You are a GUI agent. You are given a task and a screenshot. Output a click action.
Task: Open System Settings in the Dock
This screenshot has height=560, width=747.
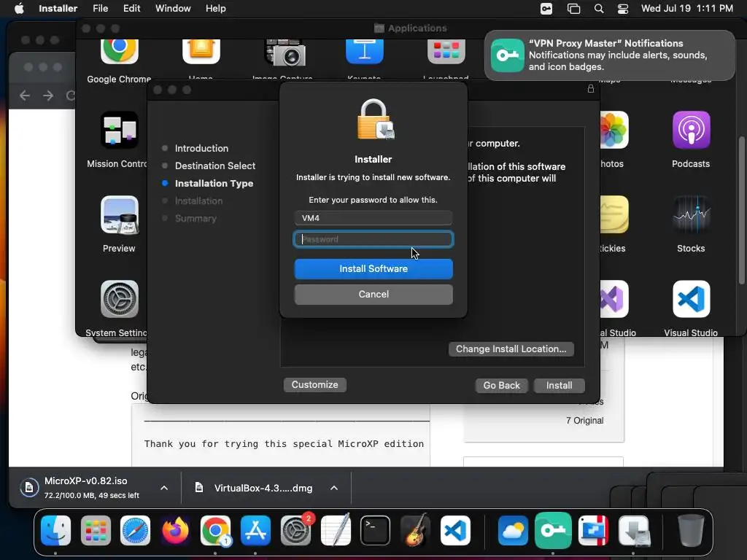[295, 530]
